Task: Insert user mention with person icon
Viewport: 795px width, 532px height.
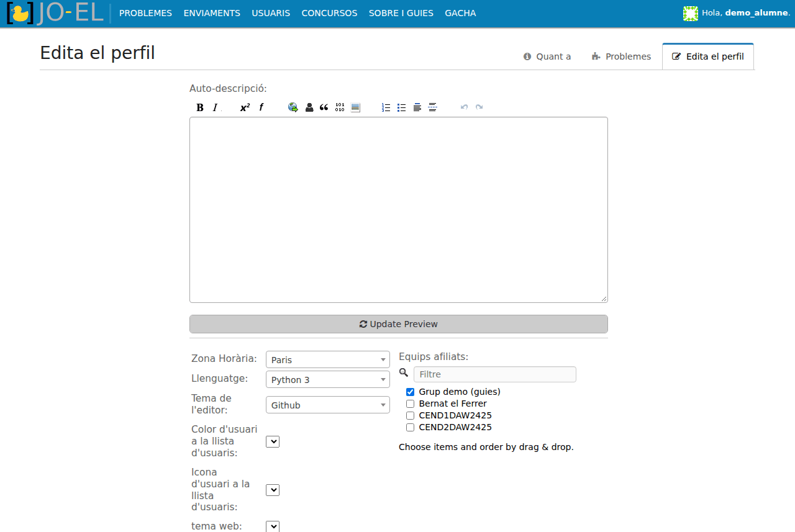Action: [309, 107]
